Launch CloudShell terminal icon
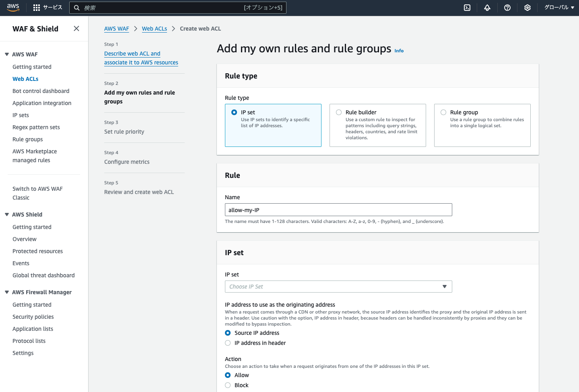 point(467,8)
